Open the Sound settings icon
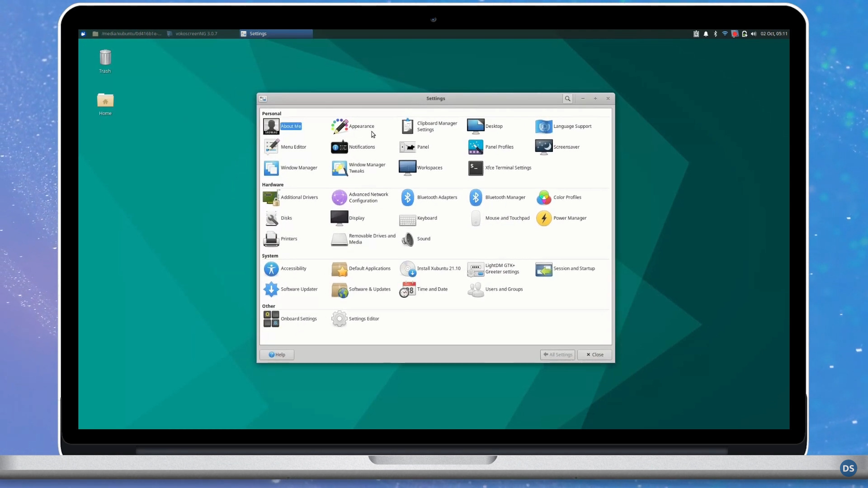Image resolution: width=868 pixels, height=488 pixels. pos(408,239)
